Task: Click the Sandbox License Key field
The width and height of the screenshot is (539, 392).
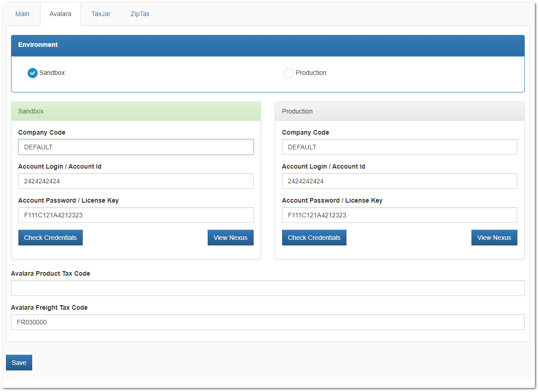Action: point(136,215)
